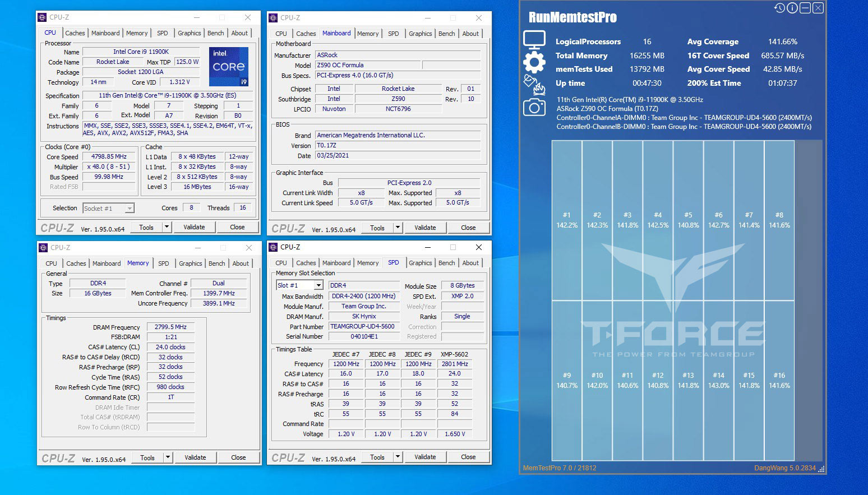Screen dimensions: 868x495
Task: Click the BIOS Version value T0.17Z
Action: [398, 145]
